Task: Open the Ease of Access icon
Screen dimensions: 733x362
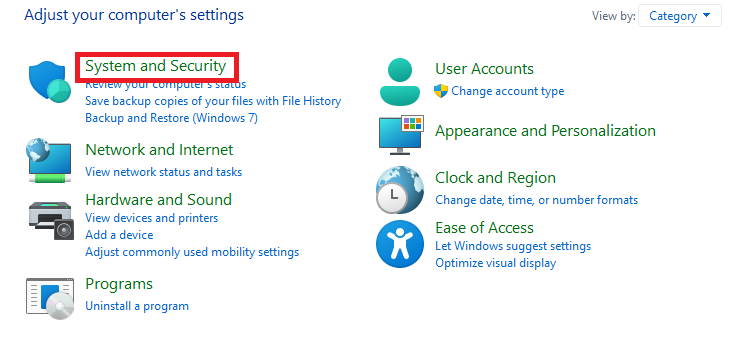Action: tap(400, 244)
